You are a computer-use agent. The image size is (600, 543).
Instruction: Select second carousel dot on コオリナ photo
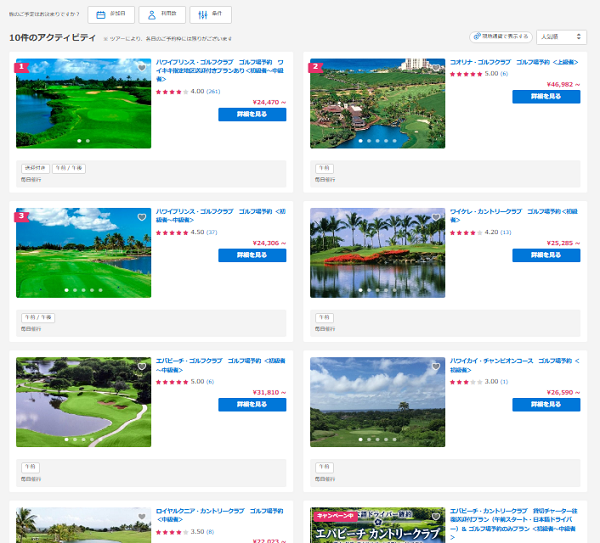point(369,141)
